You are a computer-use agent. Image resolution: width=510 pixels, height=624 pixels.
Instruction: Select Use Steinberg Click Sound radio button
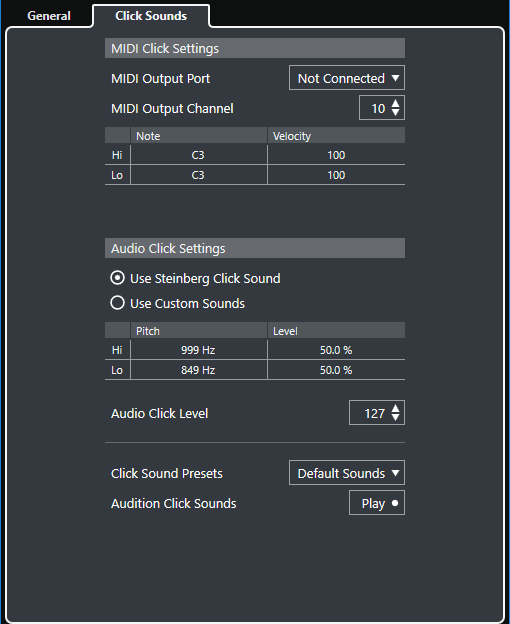pos(117,278)
